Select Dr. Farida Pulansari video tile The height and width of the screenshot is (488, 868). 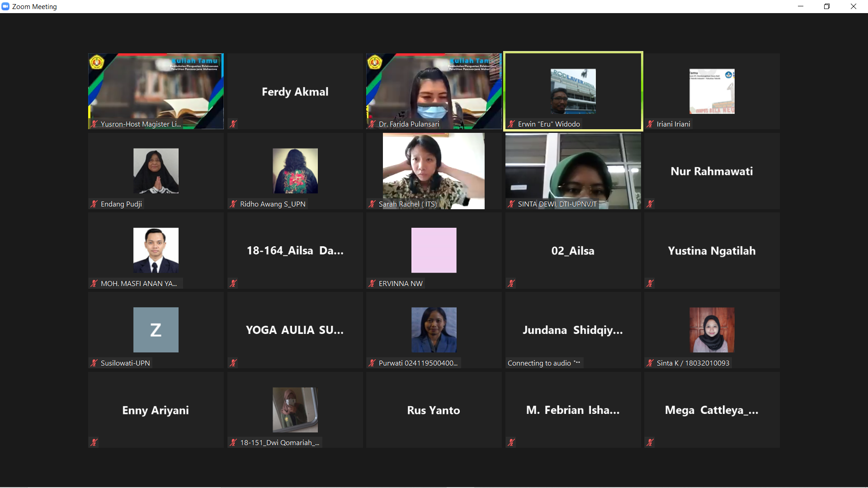[434, 90]
